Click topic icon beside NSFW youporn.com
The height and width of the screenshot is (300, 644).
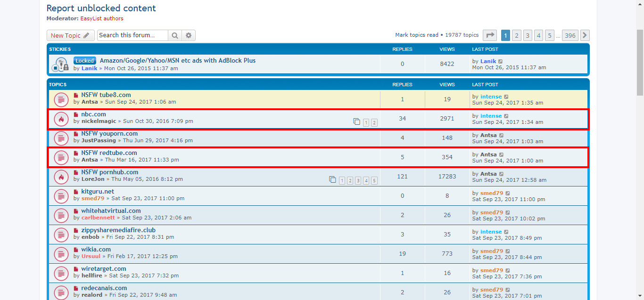pyautogui.click(x=61, y=138)
